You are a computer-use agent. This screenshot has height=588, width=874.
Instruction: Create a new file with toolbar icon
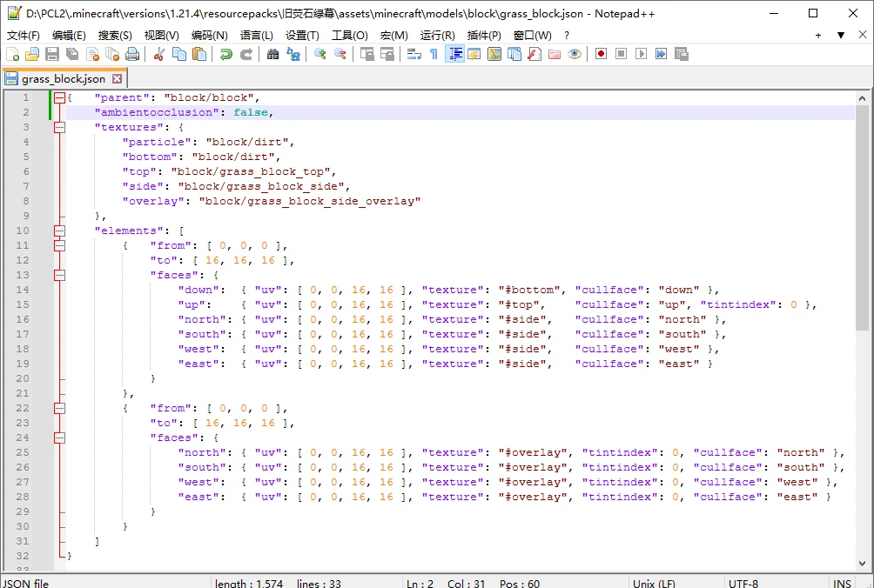12,54
